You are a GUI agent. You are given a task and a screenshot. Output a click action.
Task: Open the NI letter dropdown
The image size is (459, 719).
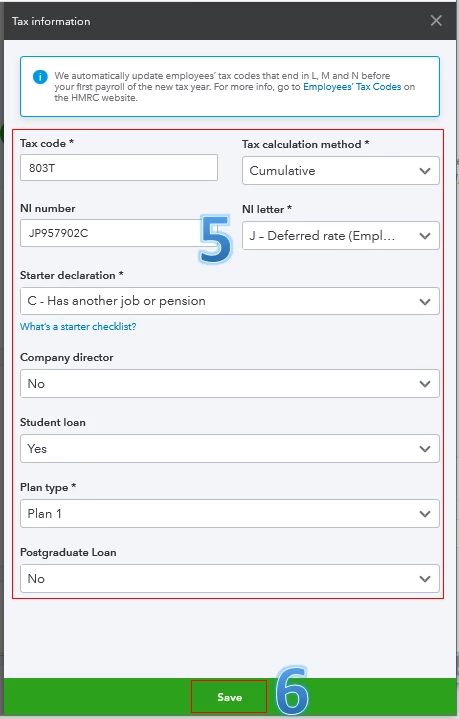coord(341,236)
